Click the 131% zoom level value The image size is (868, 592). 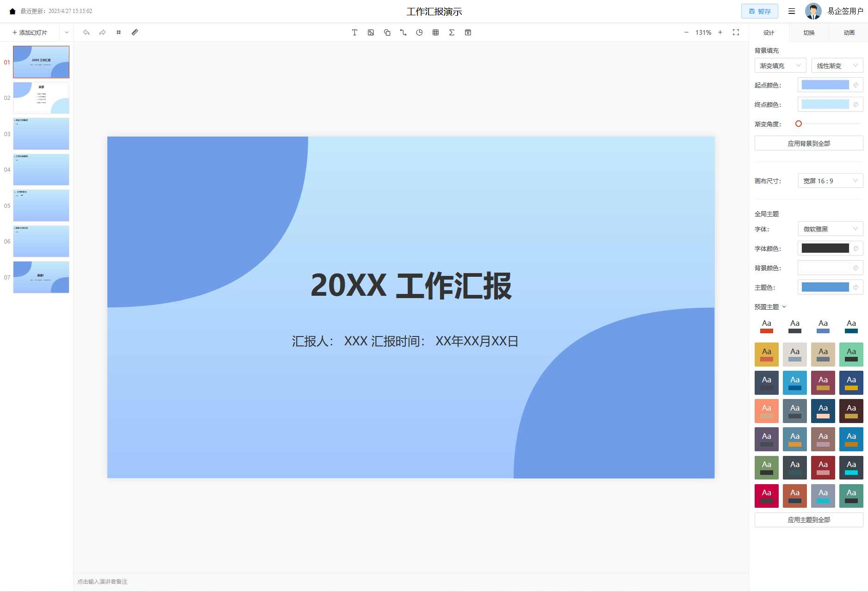tap(703, 32)
